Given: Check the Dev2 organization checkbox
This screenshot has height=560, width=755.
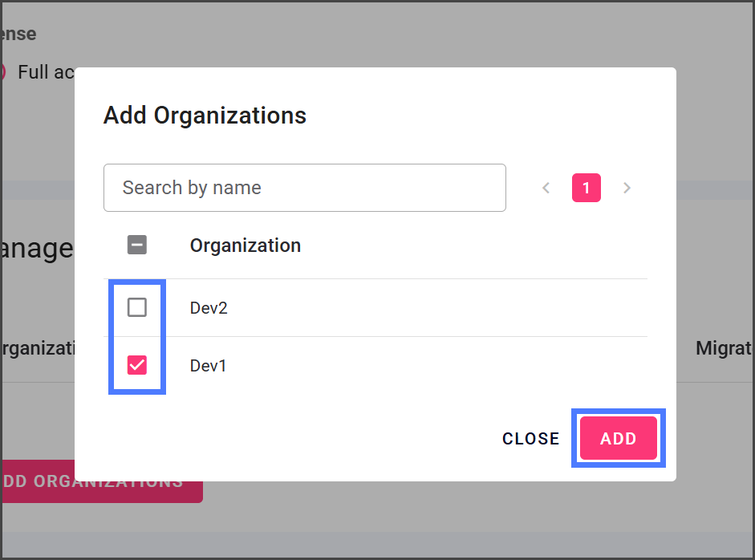Looking at the screenshot, I should coord(137,307).
